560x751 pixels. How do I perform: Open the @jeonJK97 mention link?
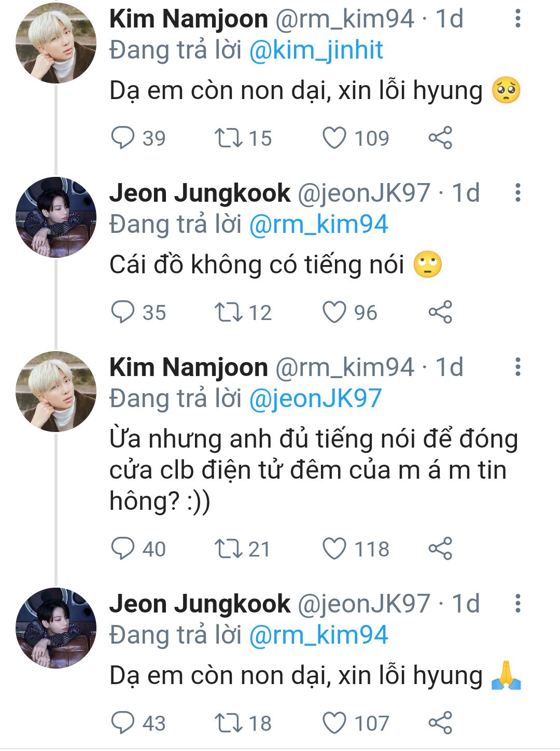(x=315, y=399)
